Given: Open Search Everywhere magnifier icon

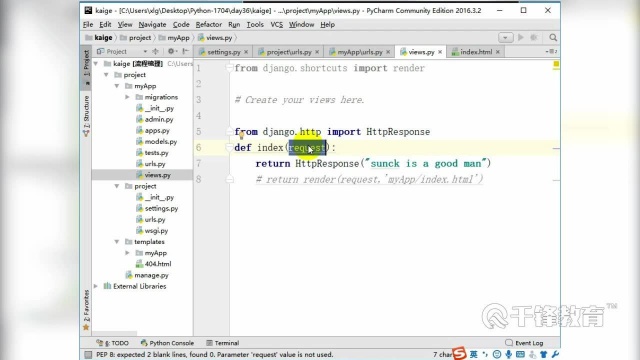Looking at the screenshot, I should [x=553, y=38].
